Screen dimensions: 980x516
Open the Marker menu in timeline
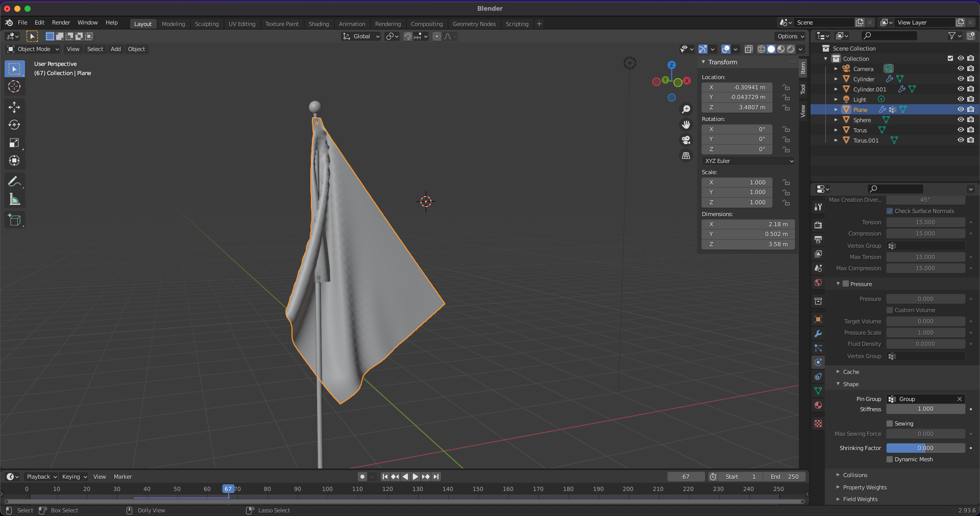pyautogui.click(x=122, y=477)
